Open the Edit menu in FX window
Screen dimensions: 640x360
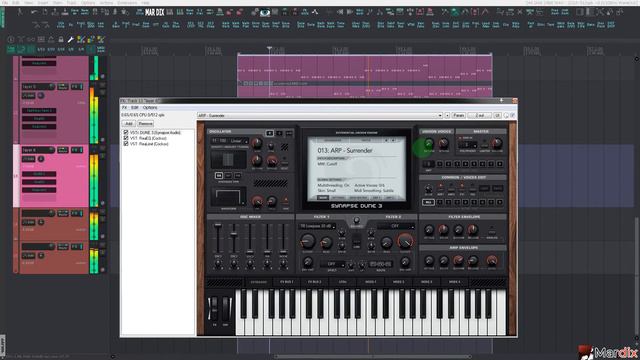click(x=135, y=107)
